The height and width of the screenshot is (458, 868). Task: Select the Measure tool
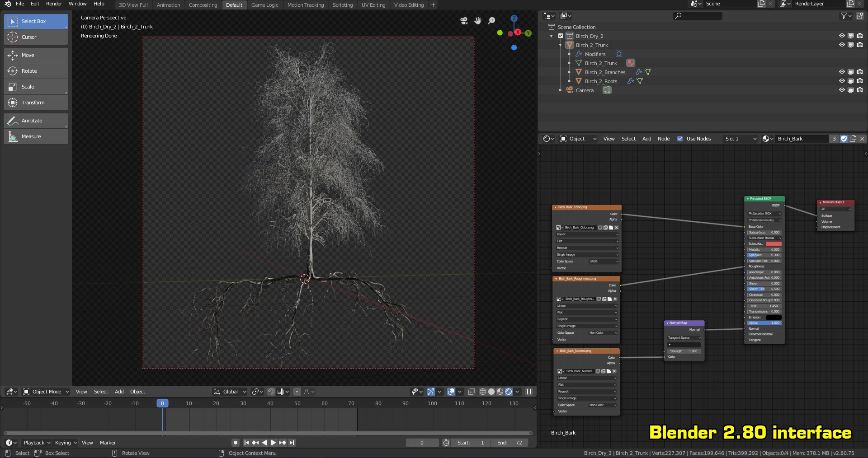pyautogui.click(x=36, y=136)
